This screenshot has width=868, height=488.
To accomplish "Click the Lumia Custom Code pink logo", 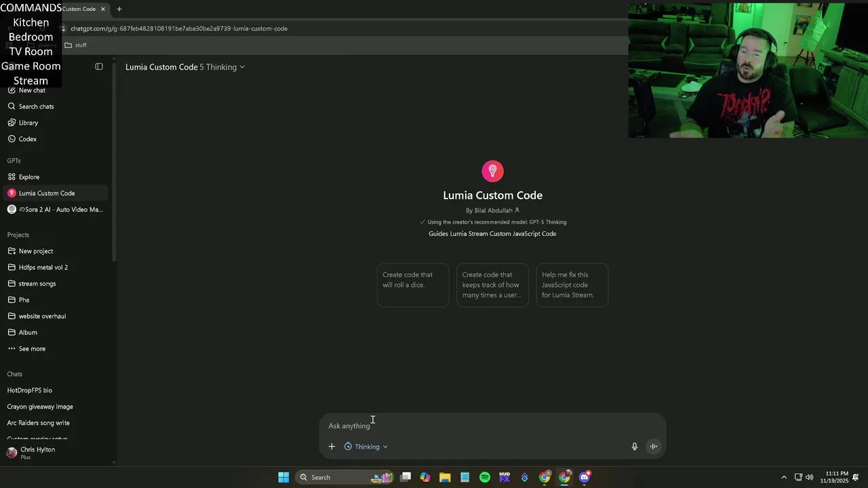I will pyautogui.click(x=493, y=171).
